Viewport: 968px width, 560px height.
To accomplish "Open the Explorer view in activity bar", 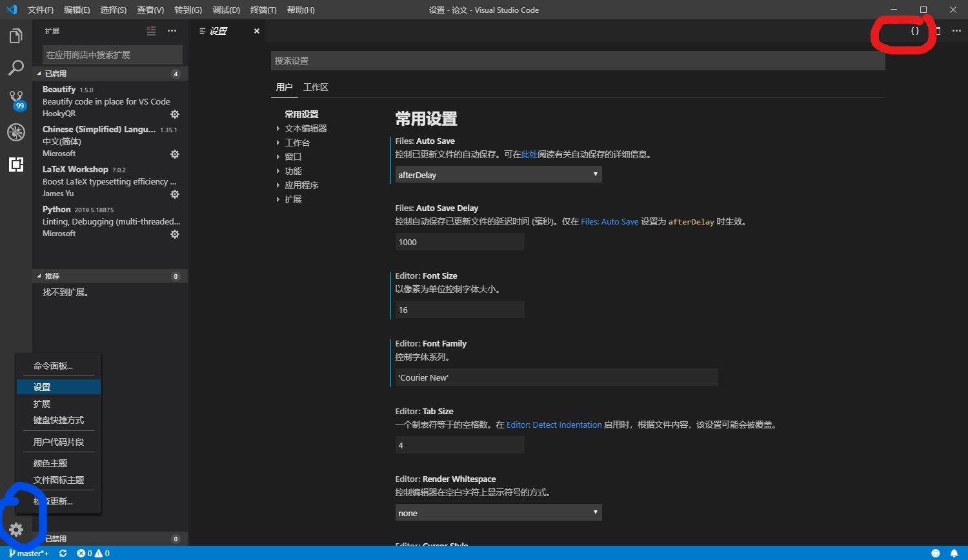I will click(16, 36).
